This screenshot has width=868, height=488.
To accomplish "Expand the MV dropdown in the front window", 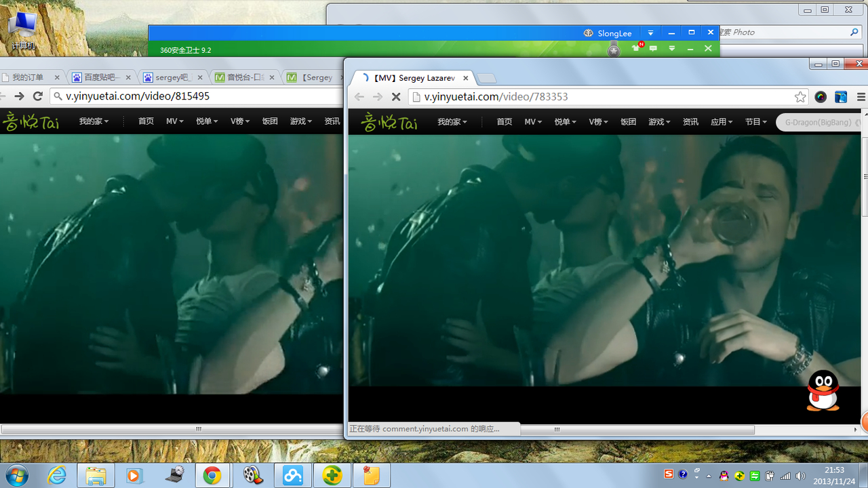I will coord(533,122).
